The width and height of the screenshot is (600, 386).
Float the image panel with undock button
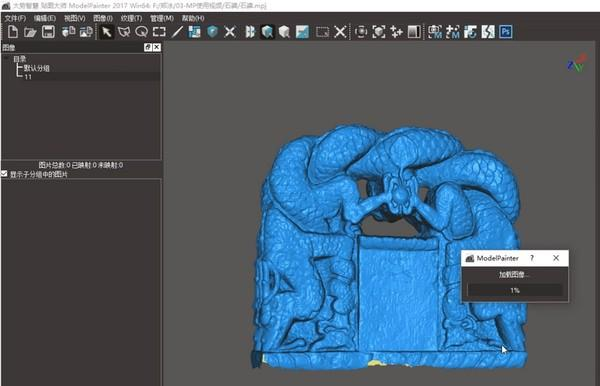[148, 47]
